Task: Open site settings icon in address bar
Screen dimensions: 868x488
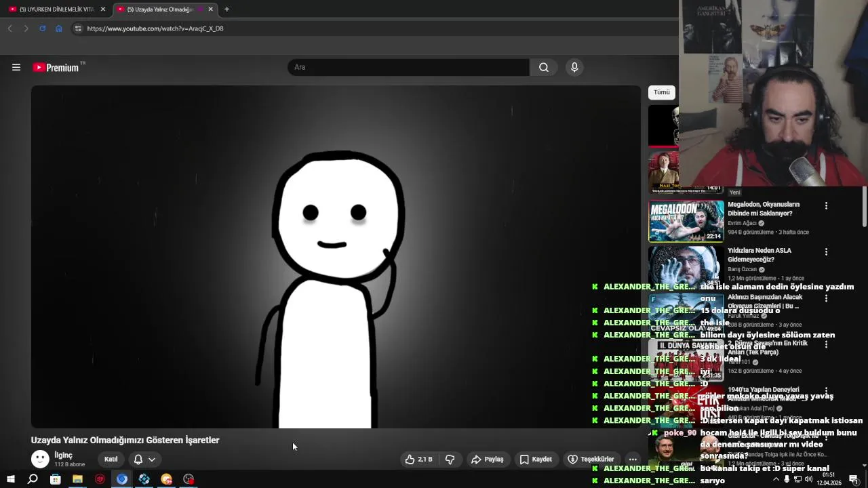Action: [x=78, y=28]
